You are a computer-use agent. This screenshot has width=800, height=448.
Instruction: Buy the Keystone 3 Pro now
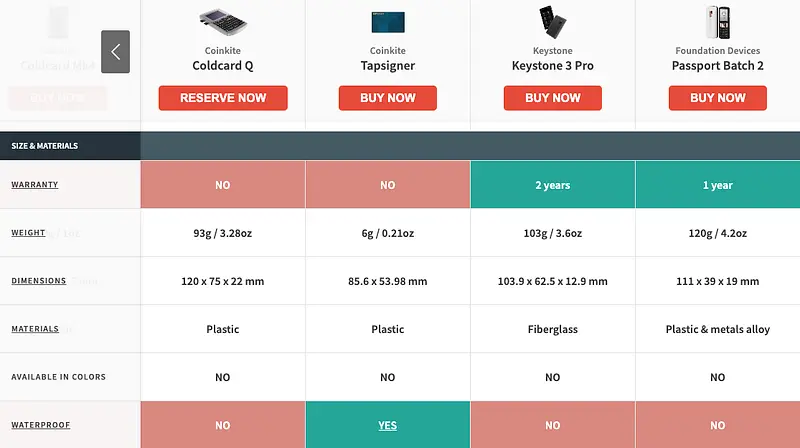(x=552, y=98)
